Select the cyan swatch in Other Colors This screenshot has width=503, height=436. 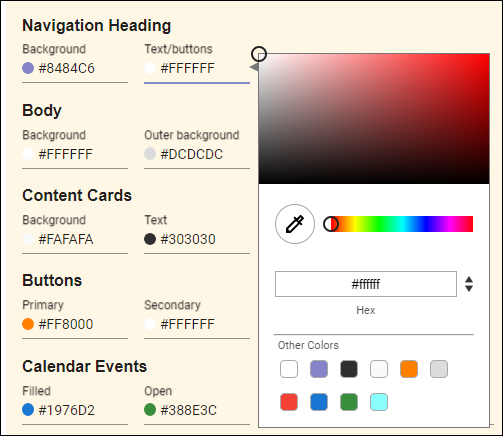tap(379, 402)
